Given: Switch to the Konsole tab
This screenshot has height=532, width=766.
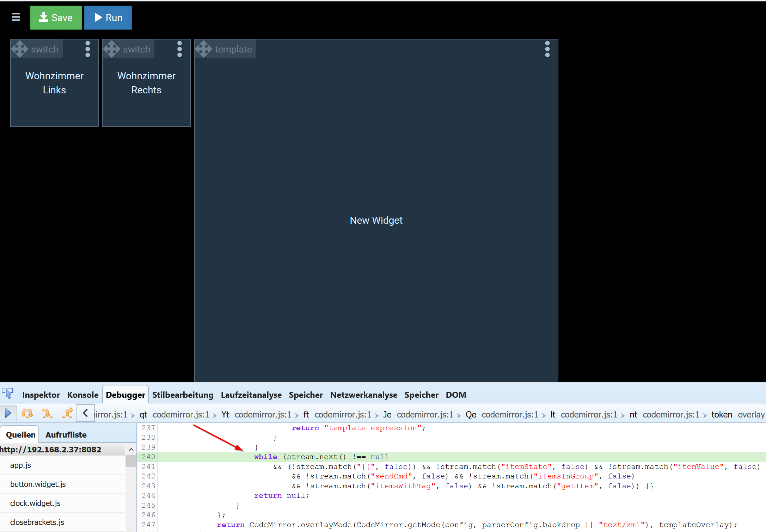Looking at the screenshot, I should tap(82, 395).
